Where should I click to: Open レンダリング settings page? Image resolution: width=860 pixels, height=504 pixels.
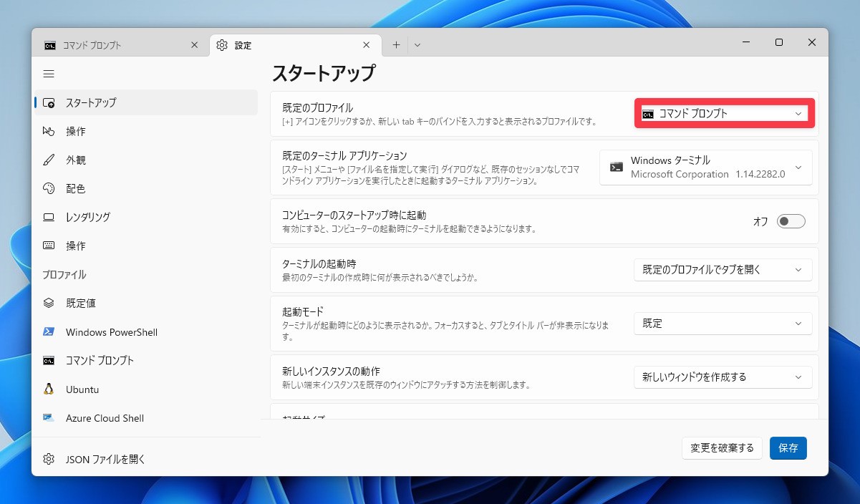click(87, 217)
